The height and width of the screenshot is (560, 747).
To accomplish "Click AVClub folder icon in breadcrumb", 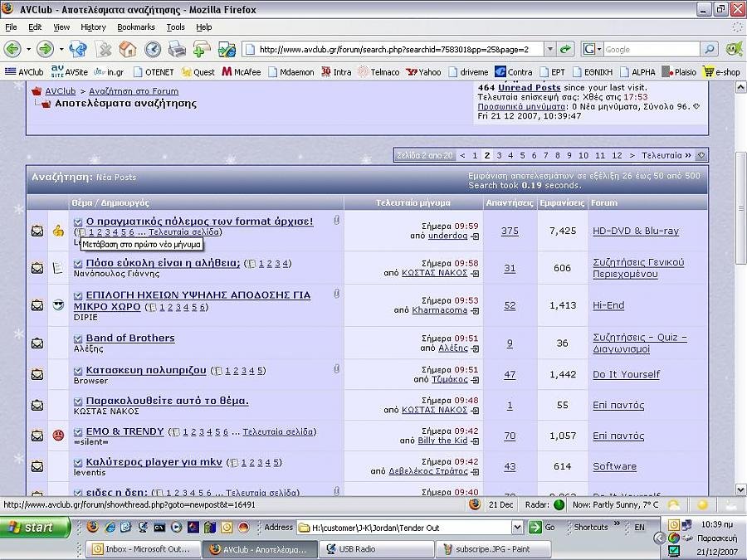I will pyautogui.click(x=37, y=90).
